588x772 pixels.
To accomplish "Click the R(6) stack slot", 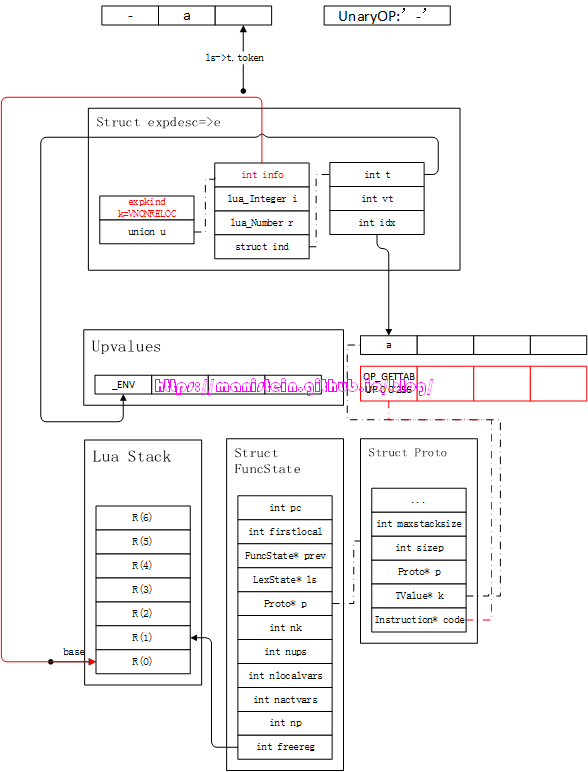I will point(143,517).
